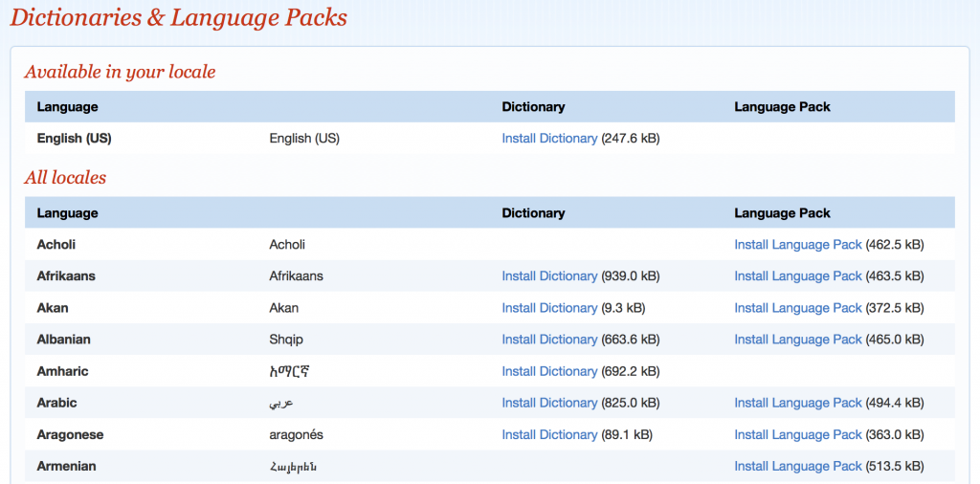The image size is (980, 484).
Task: Download the Arabic dictionary
Action: click(549, 403)
